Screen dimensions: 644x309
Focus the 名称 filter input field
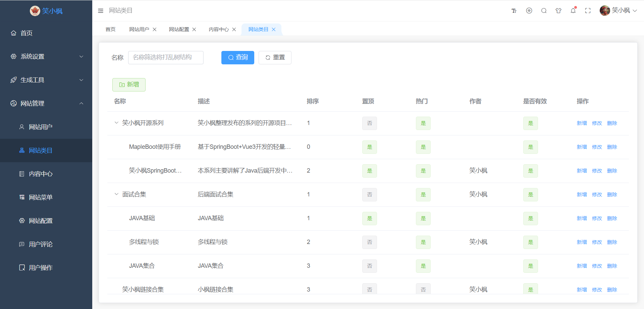pyautogui.click(x=166, y=57)
